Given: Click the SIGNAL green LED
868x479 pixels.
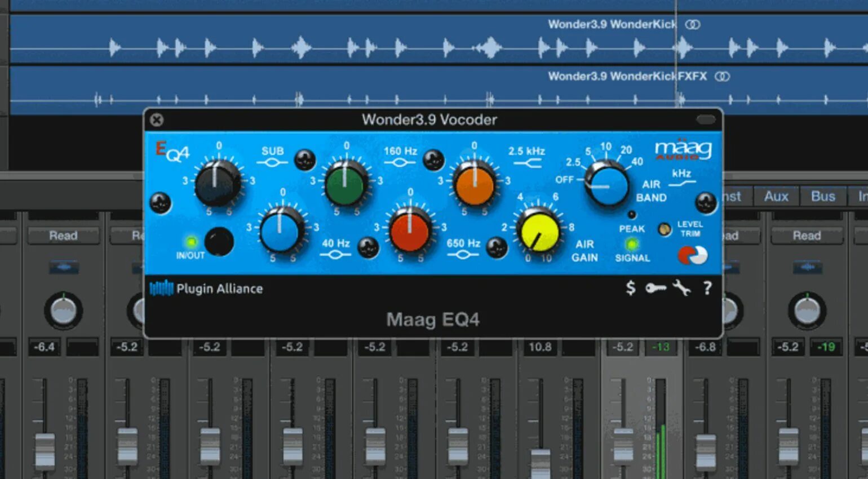Looking at the screenshot, I should [x=632, y=244].
